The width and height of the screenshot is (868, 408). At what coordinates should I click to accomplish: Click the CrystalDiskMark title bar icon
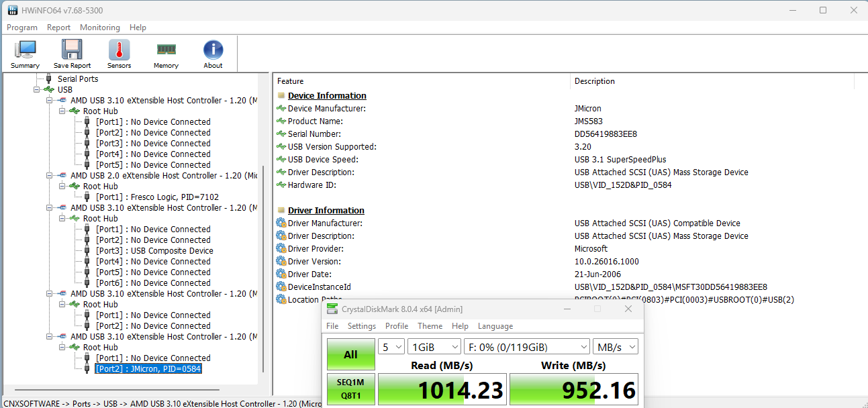[x=332, y=309]
